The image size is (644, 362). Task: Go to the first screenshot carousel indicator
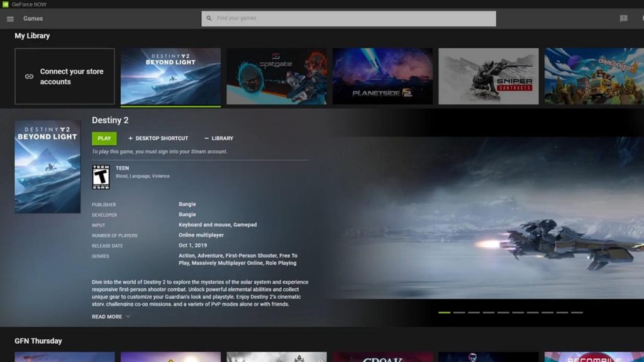pos(445,312)
